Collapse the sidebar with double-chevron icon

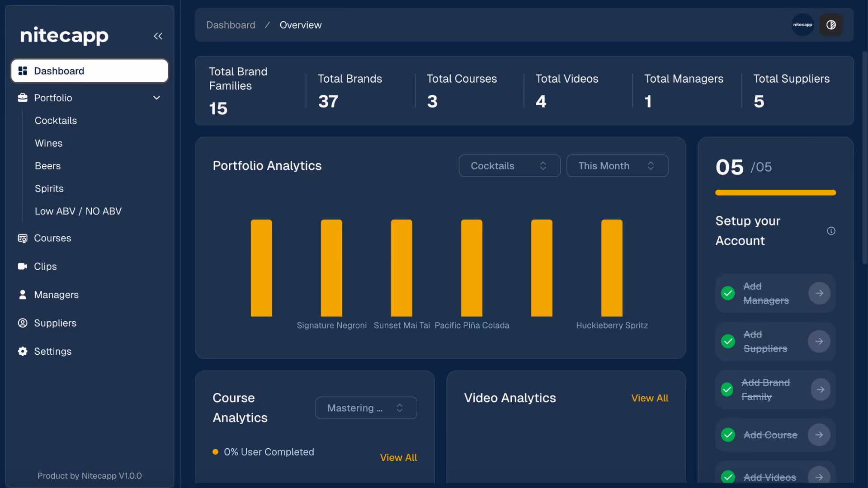[x=158, y=36]
